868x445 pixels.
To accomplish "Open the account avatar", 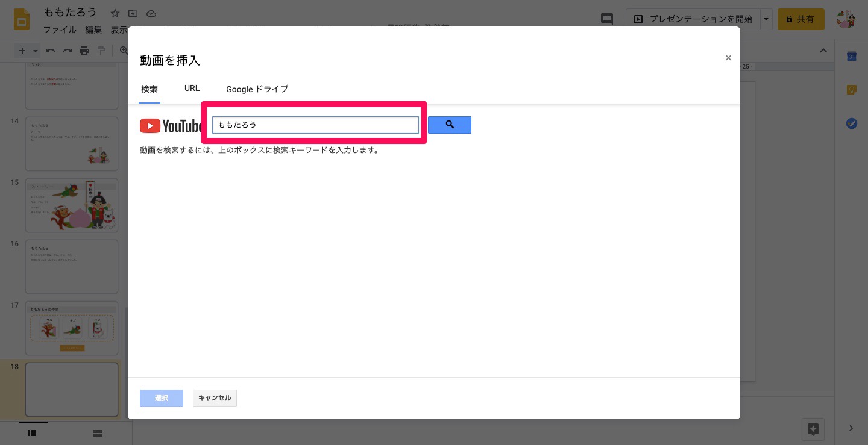I will pos(846,19).
